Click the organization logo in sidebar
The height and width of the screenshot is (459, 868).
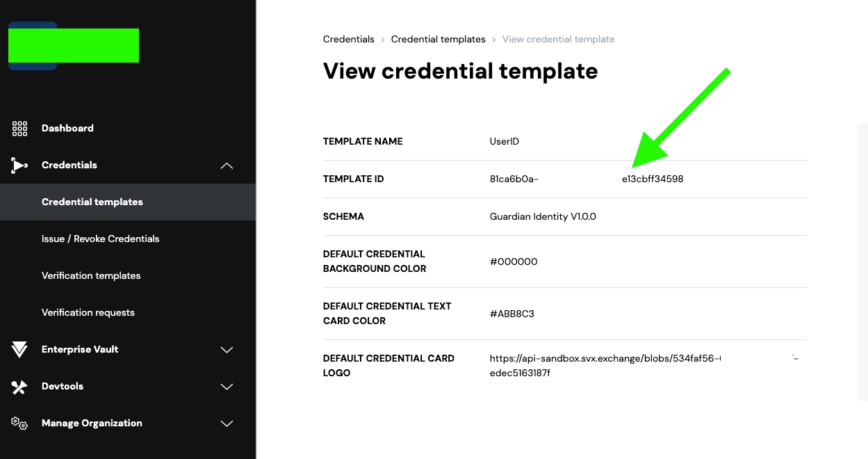pyautogui.click(x=73, y=46)
